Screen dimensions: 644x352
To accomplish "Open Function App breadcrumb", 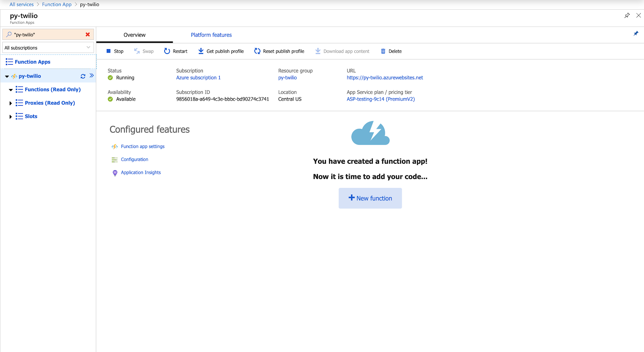I will click(57, 4).
